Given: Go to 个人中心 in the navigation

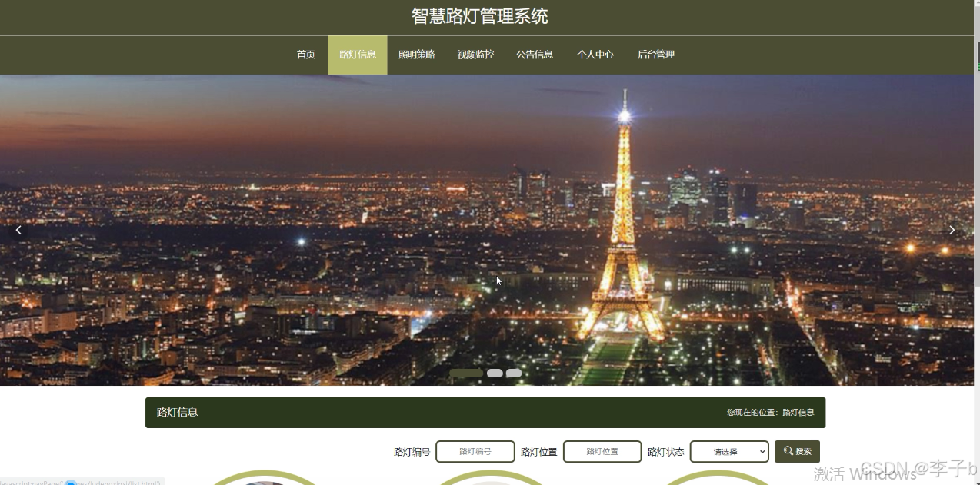Looking at the screenshot, I should (595, 55).
